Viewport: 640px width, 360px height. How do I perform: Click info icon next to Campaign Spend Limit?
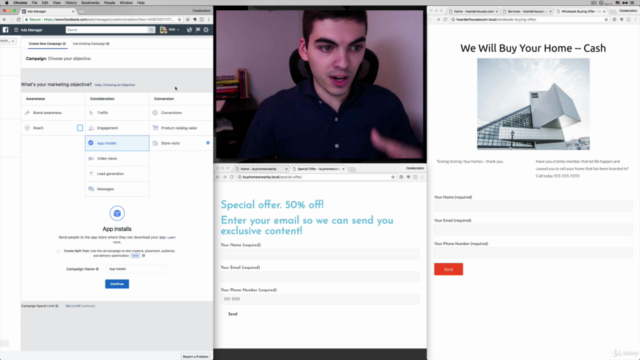(x=57, y=306)
